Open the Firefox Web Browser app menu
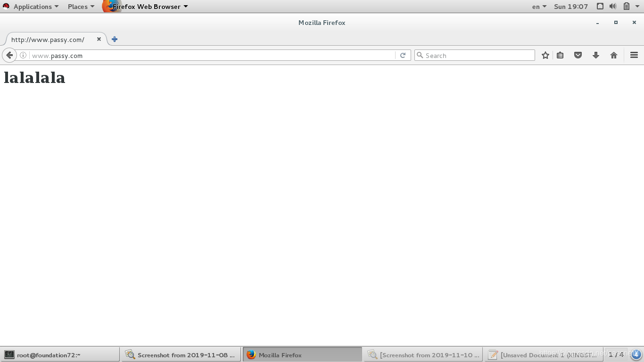Viewport: 644px width, 362px height. click(x=146, y=7)
